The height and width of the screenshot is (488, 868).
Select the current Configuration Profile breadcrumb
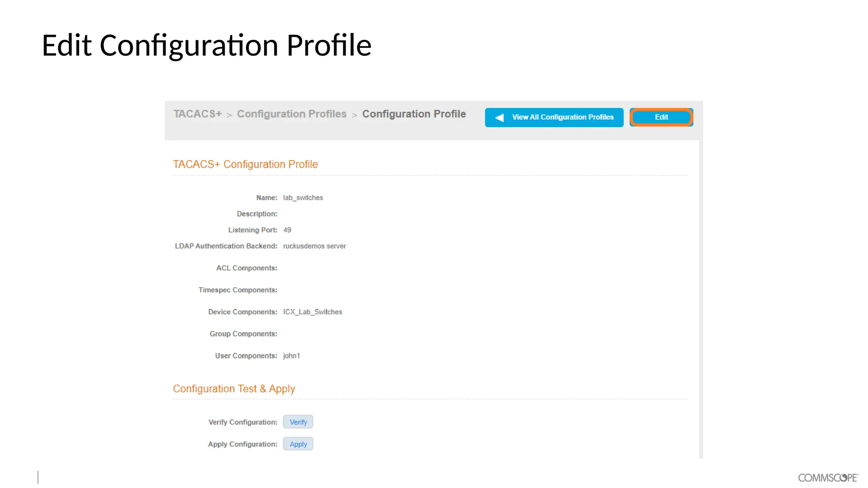point(414,114)
